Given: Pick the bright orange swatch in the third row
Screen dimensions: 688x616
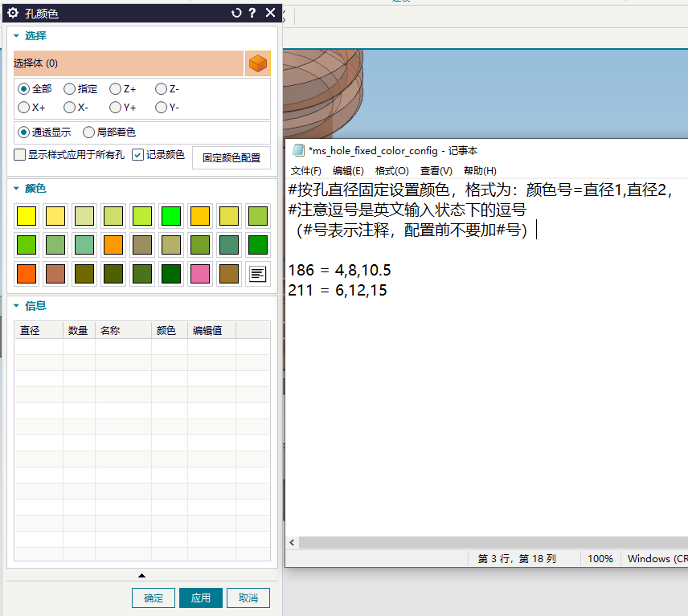Looking at the screenshot, I should click(x=27, y=274).
